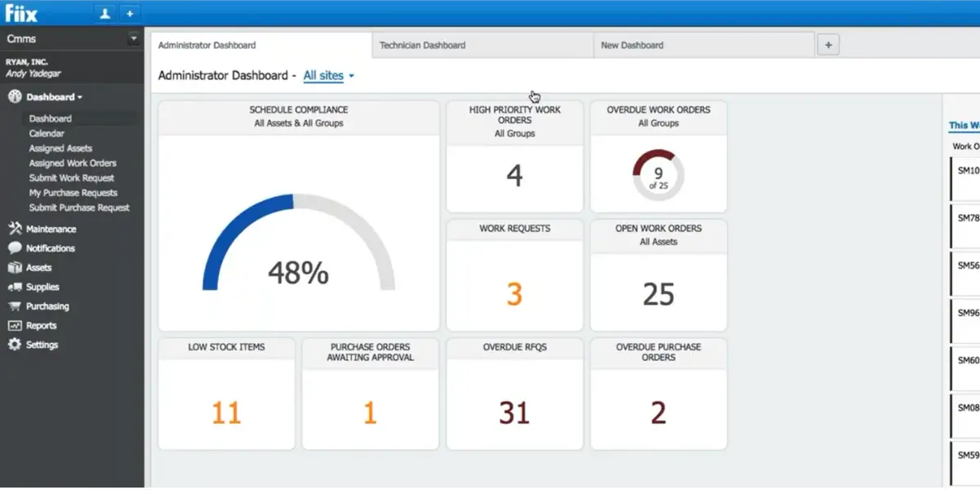Open the All sites filter dropdown
Viewport: 980px width, 490px height.
(328, 76)
